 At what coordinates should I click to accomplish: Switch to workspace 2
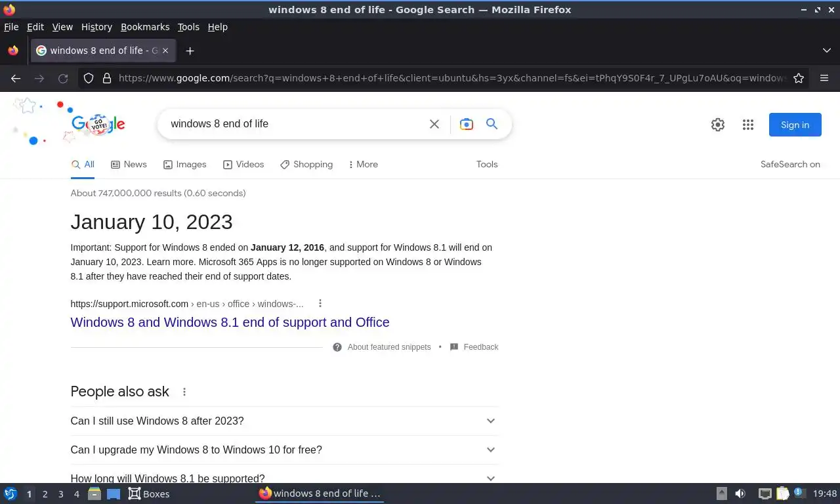click(45, 494)
